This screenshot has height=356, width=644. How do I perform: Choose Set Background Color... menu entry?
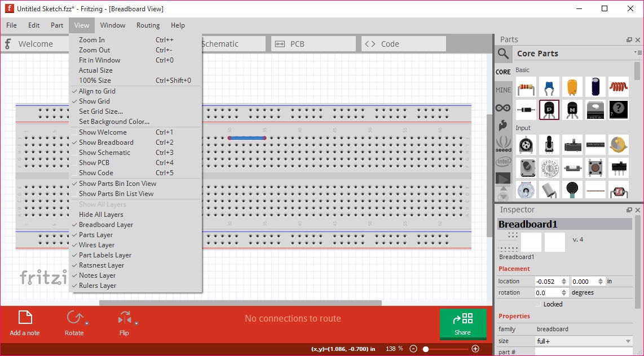114,122
